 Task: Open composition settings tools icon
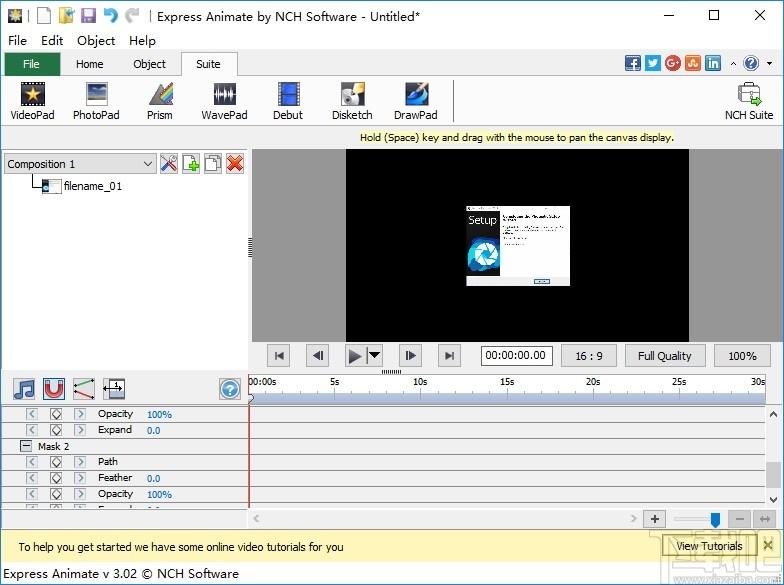point(169,164)
